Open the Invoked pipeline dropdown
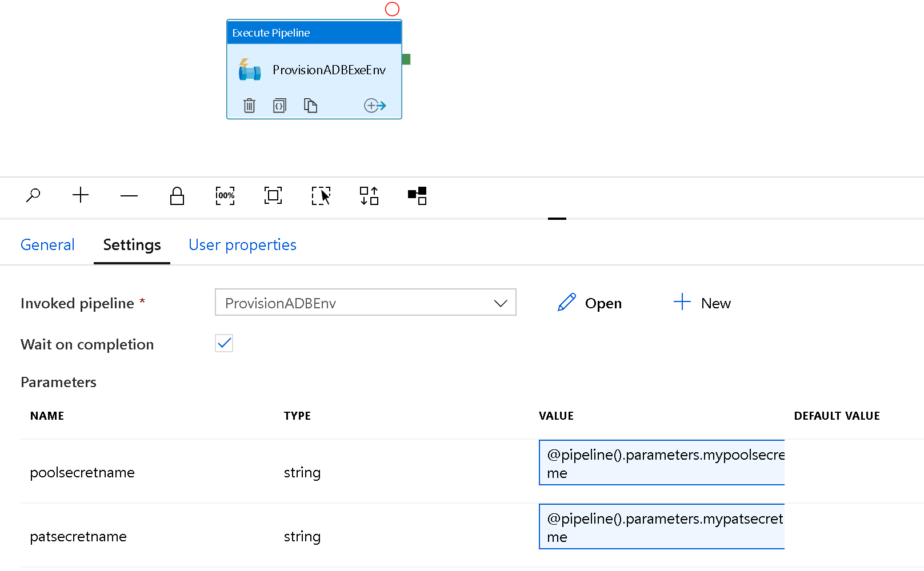This screenshot has height=571, width=924. click(x=499, y=303)
